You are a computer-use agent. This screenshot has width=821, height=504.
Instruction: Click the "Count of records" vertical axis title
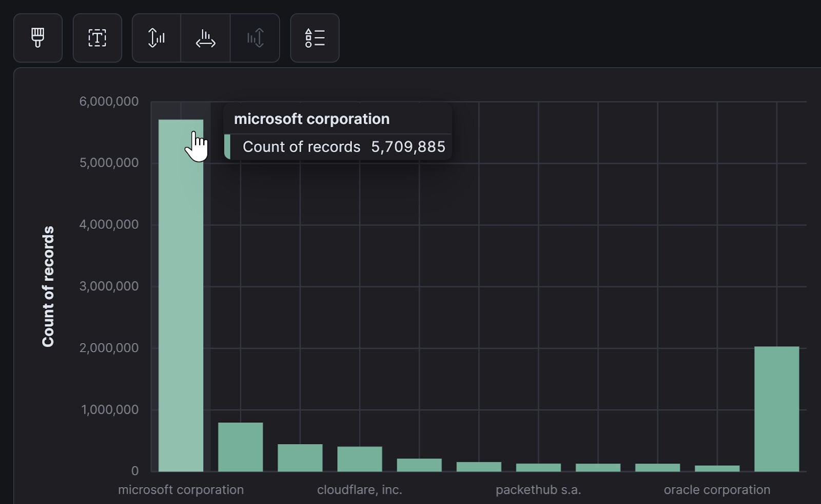coord(48,286)
